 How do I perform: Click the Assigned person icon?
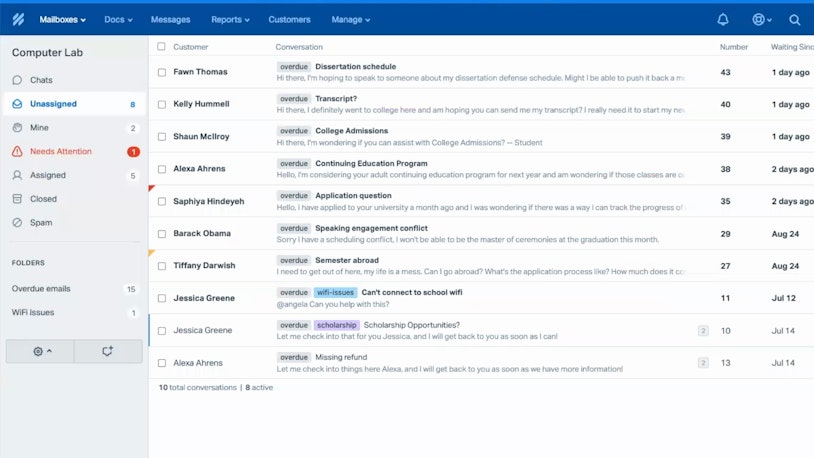tap(17, 176)
